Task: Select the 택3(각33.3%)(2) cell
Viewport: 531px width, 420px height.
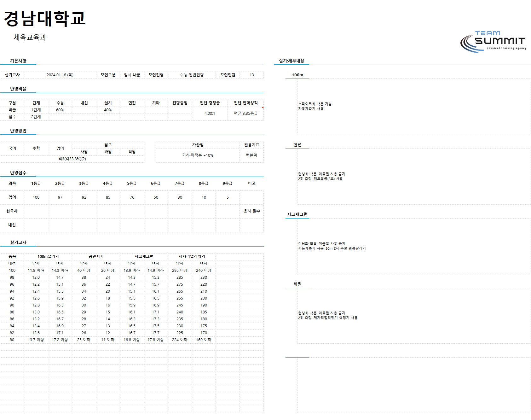Action: [72, 159]
